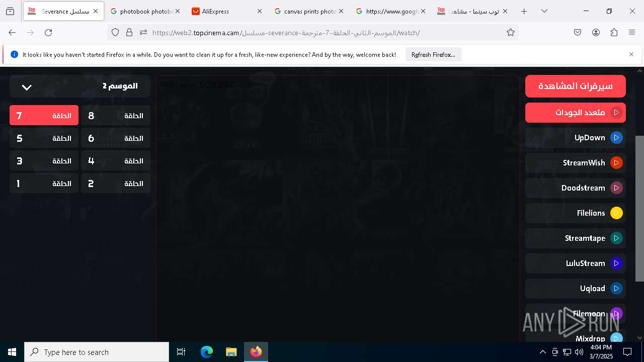Screen dimensions: 644x362
Task: Click the Mixdrop play icon
Action: click(x=616, y=338)
